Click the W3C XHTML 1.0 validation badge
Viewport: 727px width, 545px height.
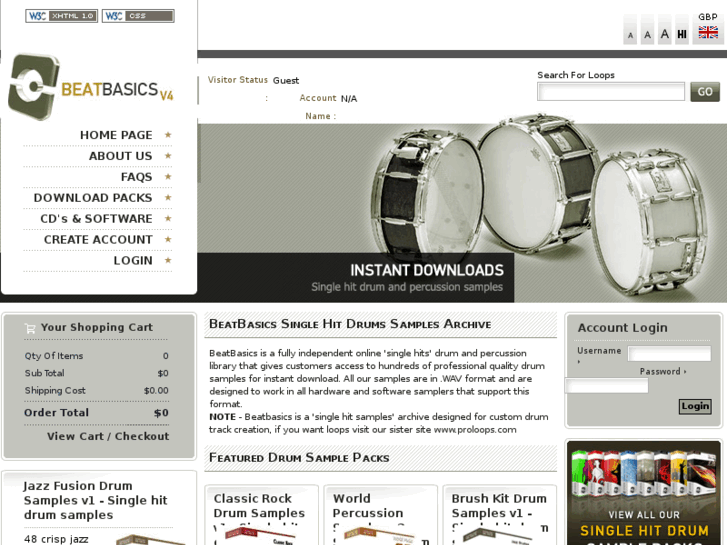point(62,16)
